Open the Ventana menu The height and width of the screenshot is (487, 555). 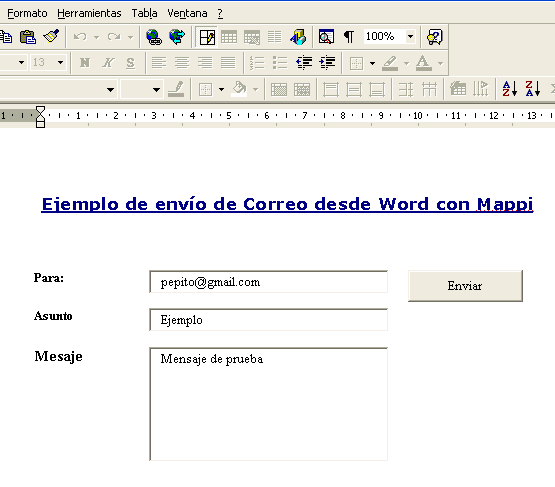click(187, 13)
